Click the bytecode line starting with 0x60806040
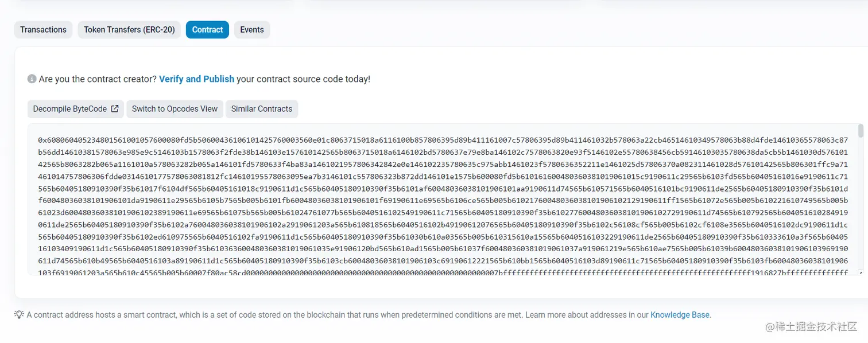 click(x=443, y=140)
